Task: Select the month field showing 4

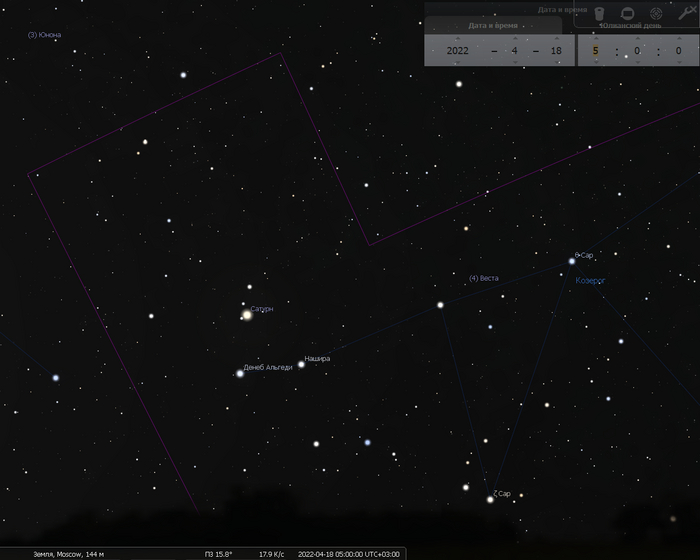Action: (515, 50)
